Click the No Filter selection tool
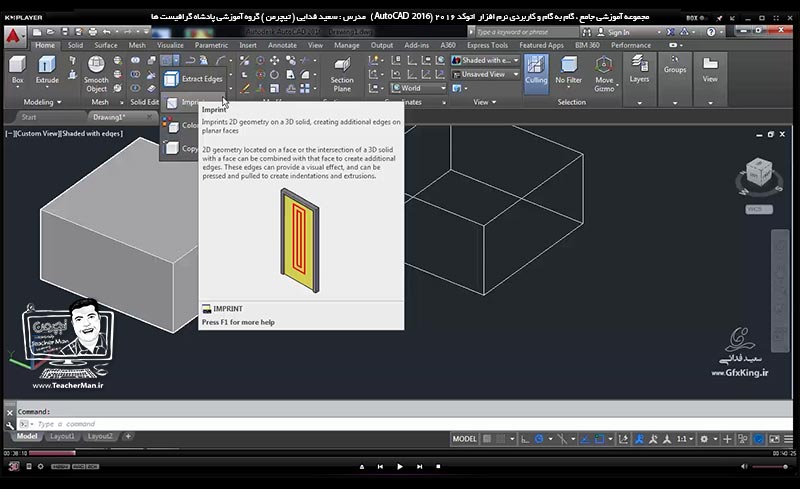This screenshot has height=489, width=800. click(x=568, y=70)
